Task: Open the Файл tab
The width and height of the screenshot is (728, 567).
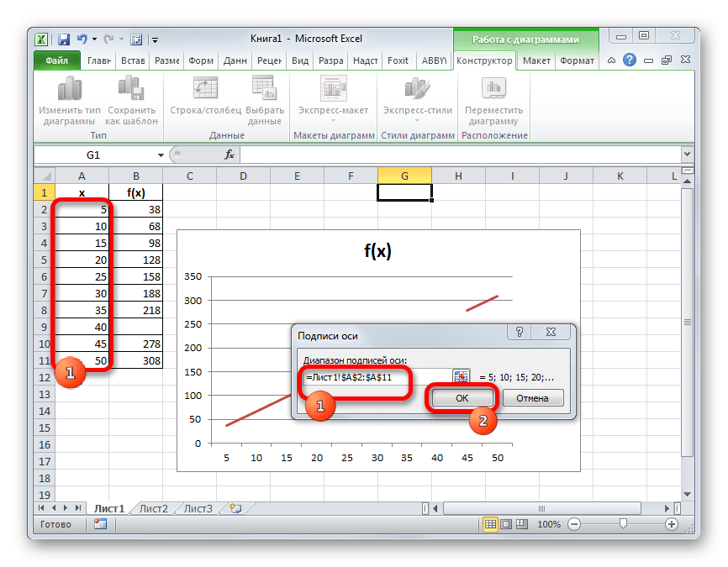Action: (x=56, y=60)
